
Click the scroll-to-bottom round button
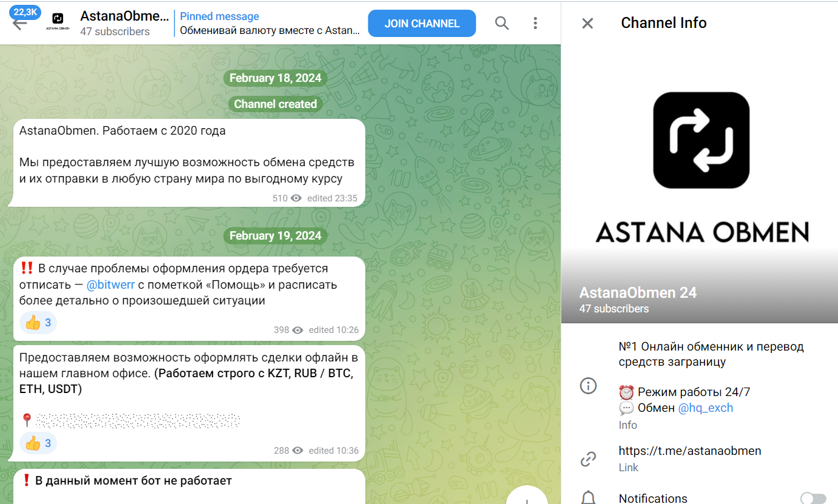coord(527,496)
